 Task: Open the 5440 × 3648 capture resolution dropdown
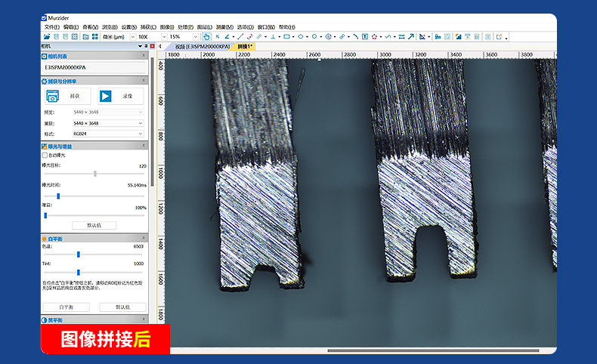pos(108,123)
